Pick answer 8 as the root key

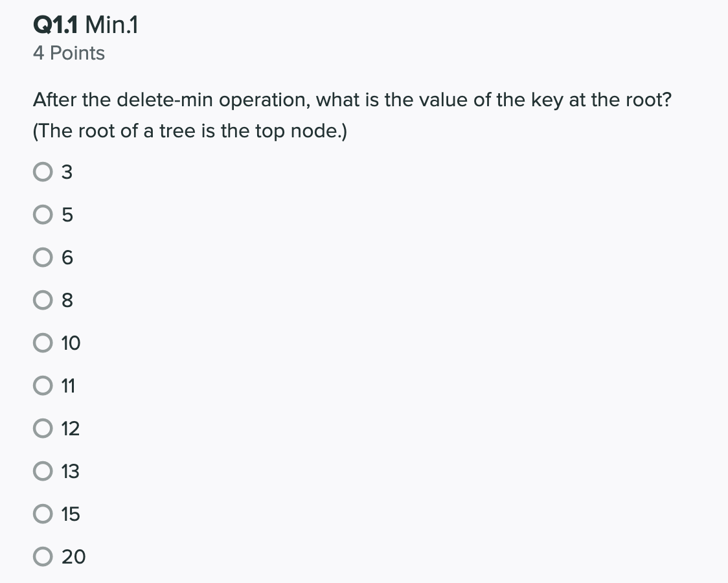pos(43,300)
